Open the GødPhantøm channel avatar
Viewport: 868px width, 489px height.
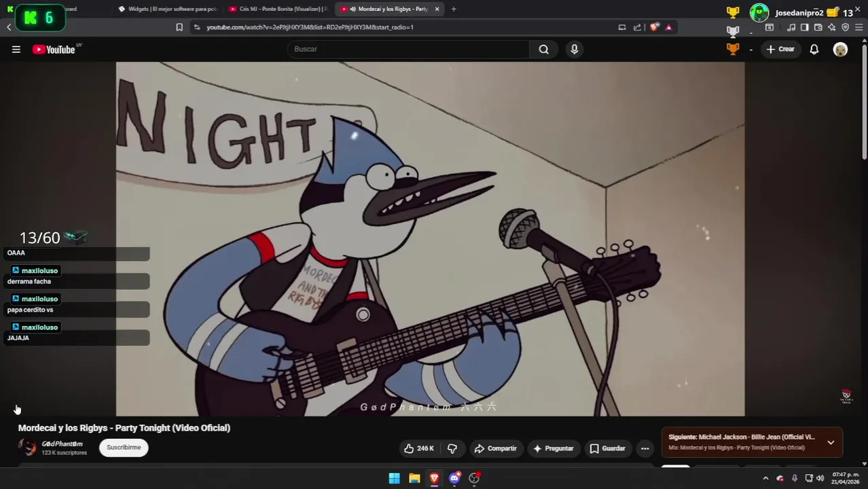point(27,447)
